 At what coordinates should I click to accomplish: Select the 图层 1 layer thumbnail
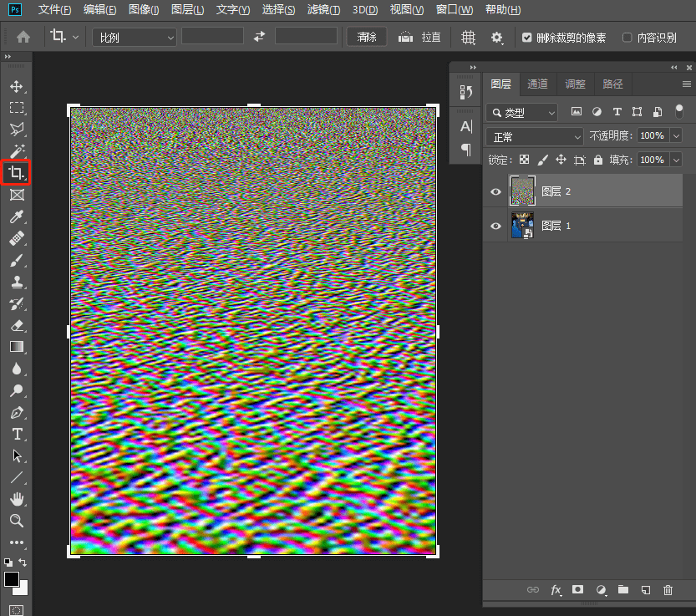[522, 226]
